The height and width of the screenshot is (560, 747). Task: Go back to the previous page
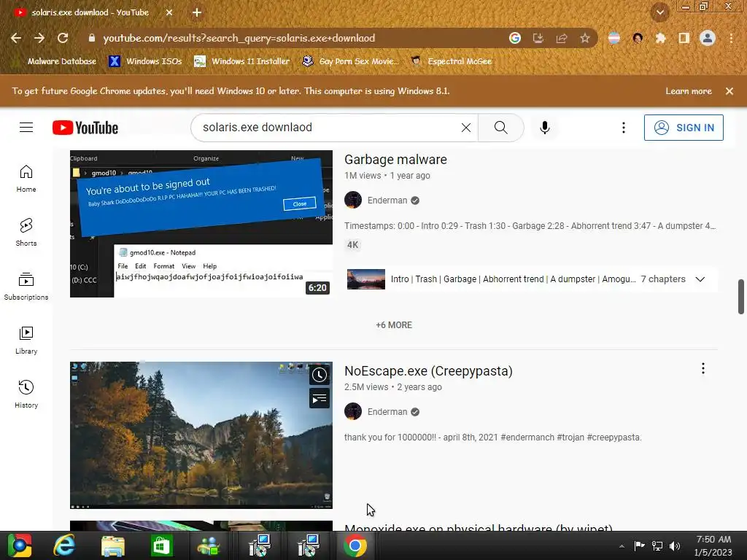click(x=16, y=38)
